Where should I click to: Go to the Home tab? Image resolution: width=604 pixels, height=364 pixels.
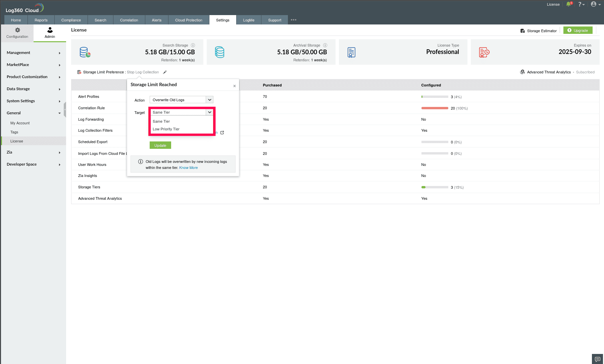point(16,20)
